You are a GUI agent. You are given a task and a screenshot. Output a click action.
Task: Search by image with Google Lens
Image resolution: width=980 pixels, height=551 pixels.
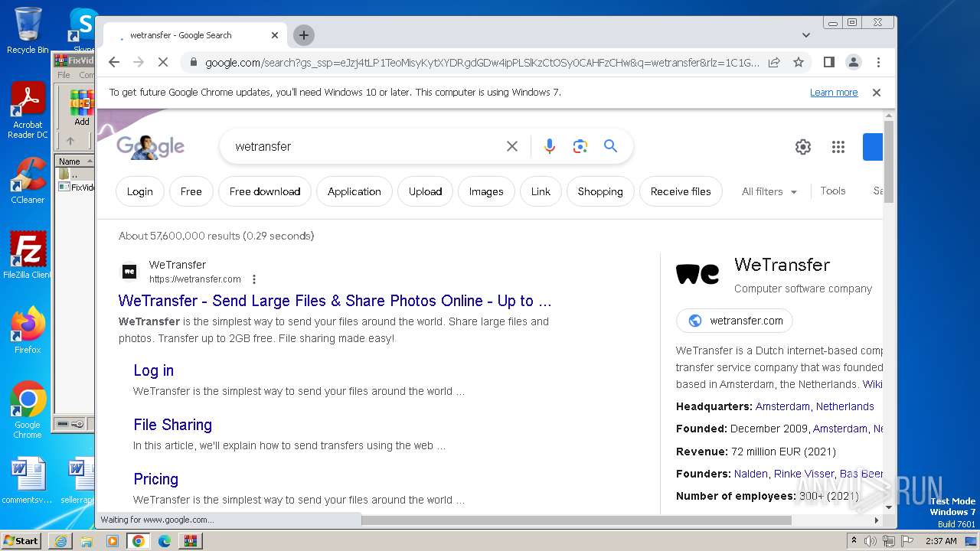coord(580,146)
